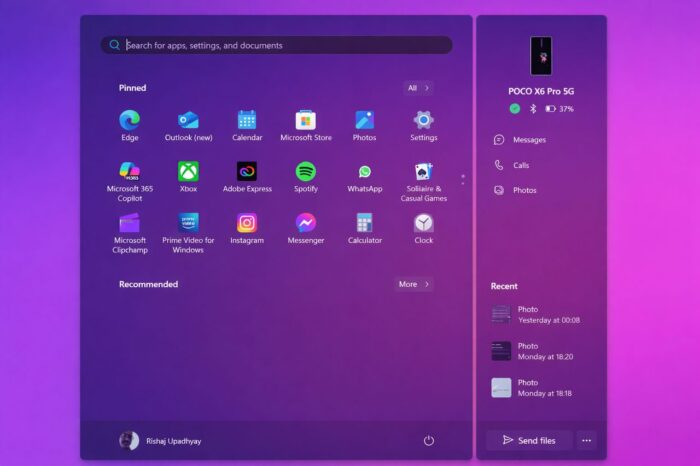Launch WhatsApp
Screen dimensions: 700x466
tap(365, 177)
